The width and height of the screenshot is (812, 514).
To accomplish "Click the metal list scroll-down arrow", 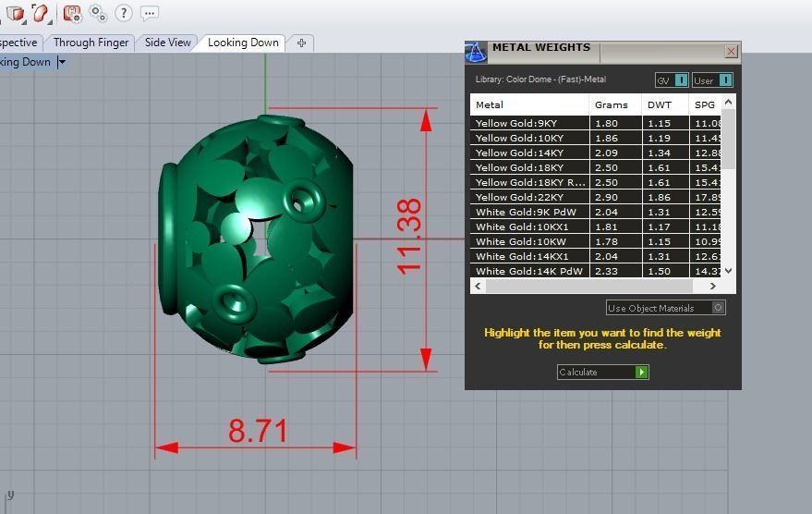I will tap(728, 271).
